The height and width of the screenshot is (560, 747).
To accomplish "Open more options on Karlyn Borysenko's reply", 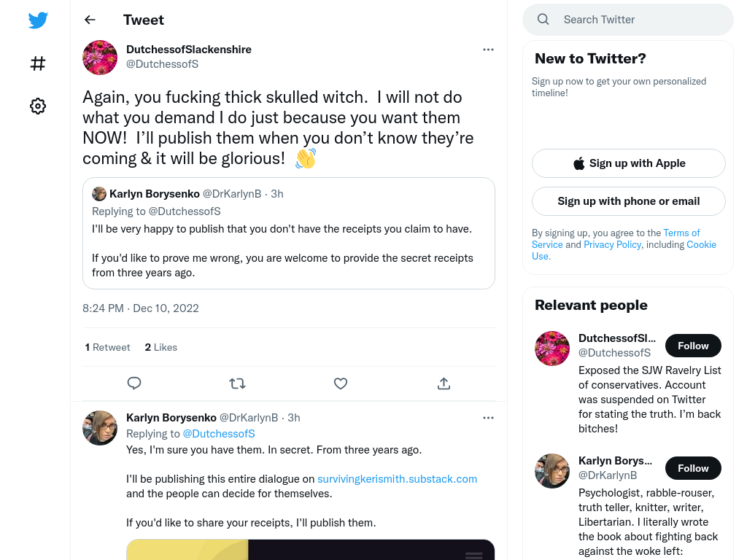I will point(488,418).
